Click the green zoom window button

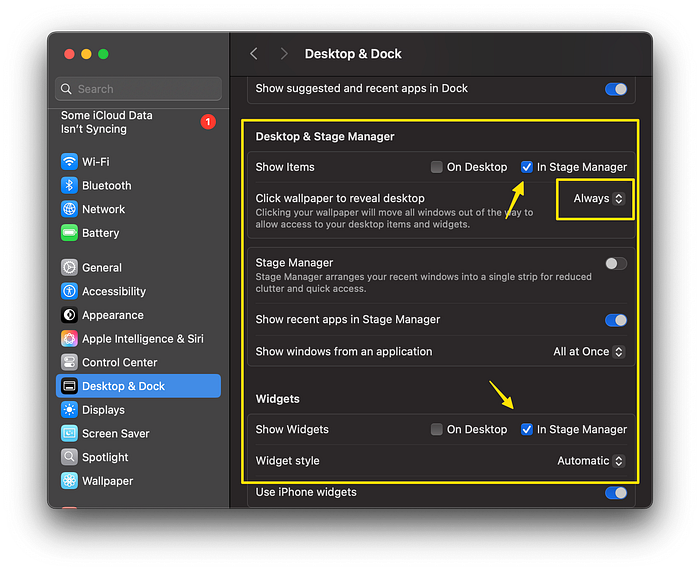(103, 54)
